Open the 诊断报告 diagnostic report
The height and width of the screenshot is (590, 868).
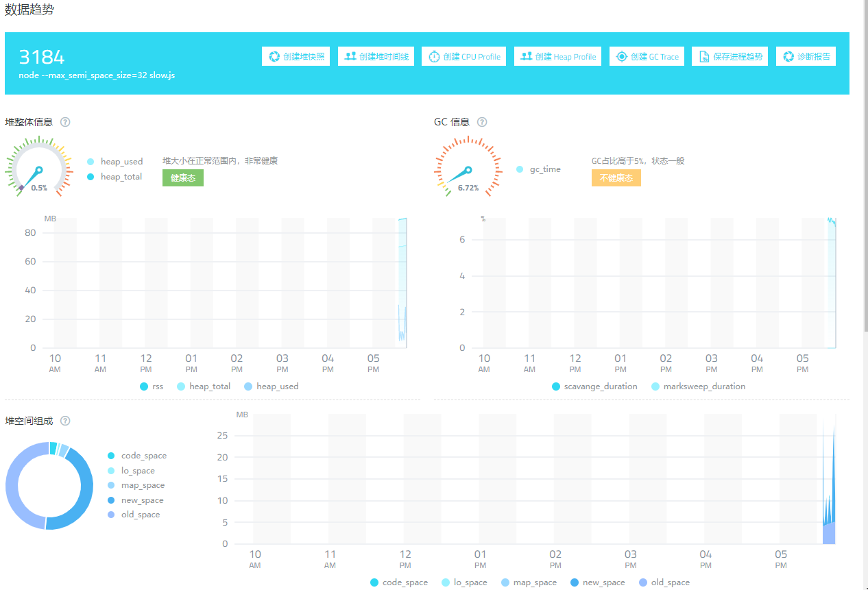[806, 57]
